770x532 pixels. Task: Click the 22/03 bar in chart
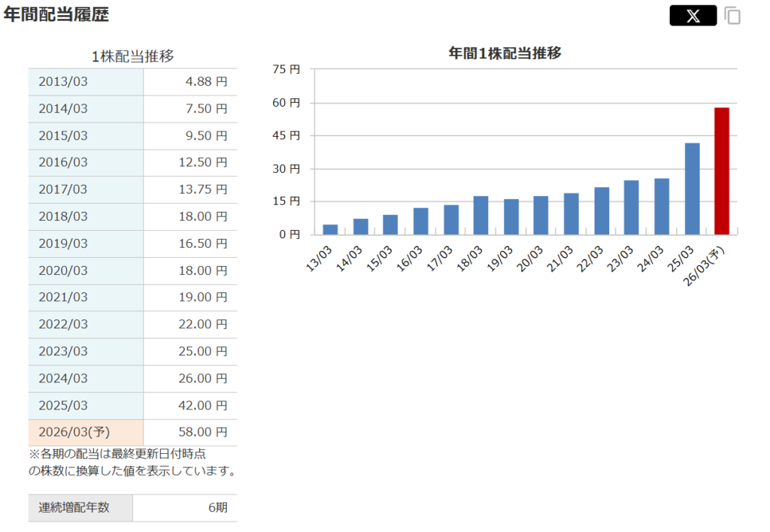point(602,210)
